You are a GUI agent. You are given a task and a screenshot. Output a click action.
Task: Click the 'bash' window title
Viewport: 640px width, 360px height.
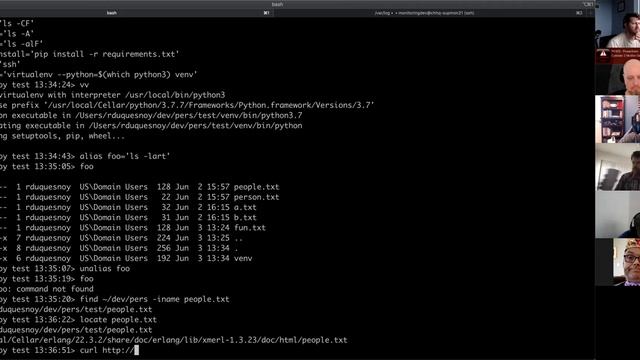[x=278, y=4]
